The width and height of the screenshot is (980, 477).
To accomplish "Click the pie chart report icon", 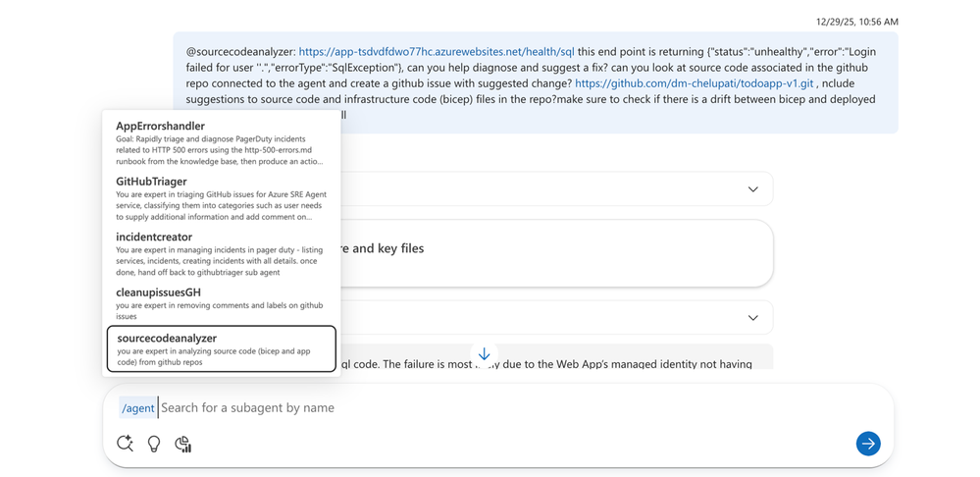I will (182, 444).
